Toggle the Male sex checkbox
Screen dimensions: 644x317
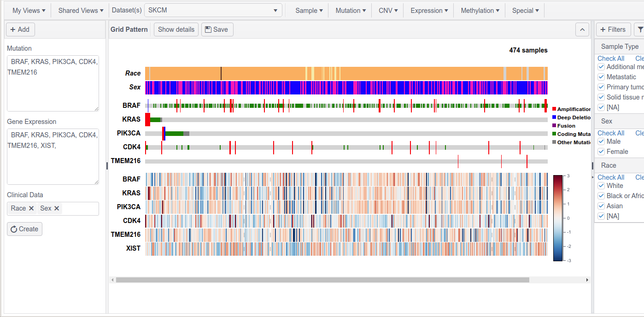601,141
